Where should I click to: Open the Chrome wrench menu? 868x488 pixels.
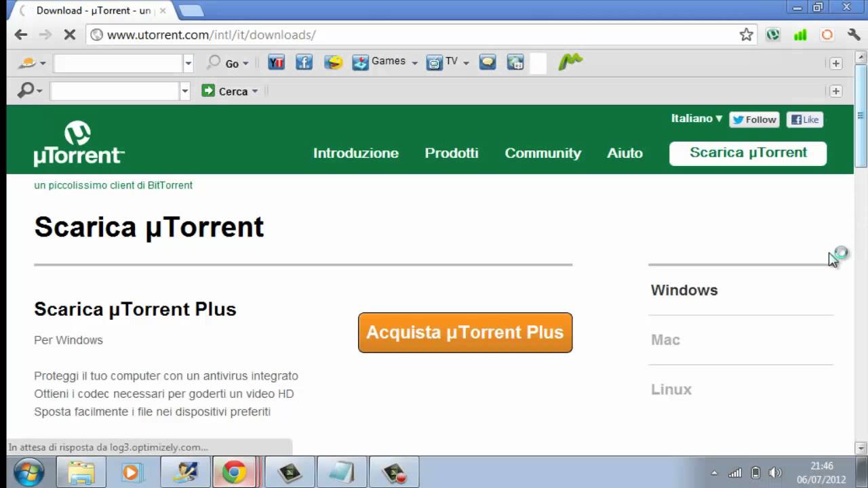854,35
